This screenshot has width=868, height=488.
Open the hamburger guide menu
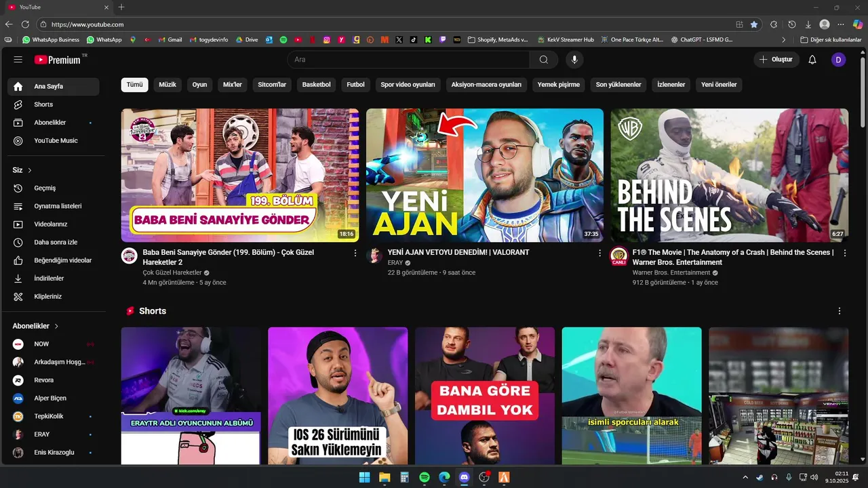tap(18, 60)
